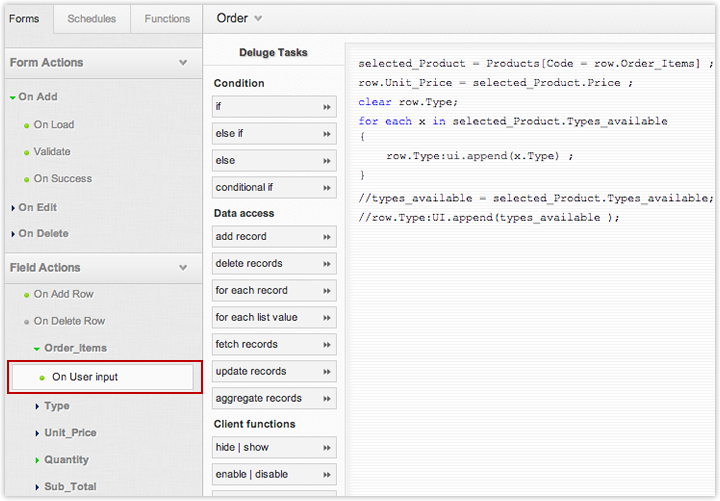The height and width of the screenshot is (501, 720).
Task: Collapse the Form Actions section chevron
Action: tap(183, 63)
